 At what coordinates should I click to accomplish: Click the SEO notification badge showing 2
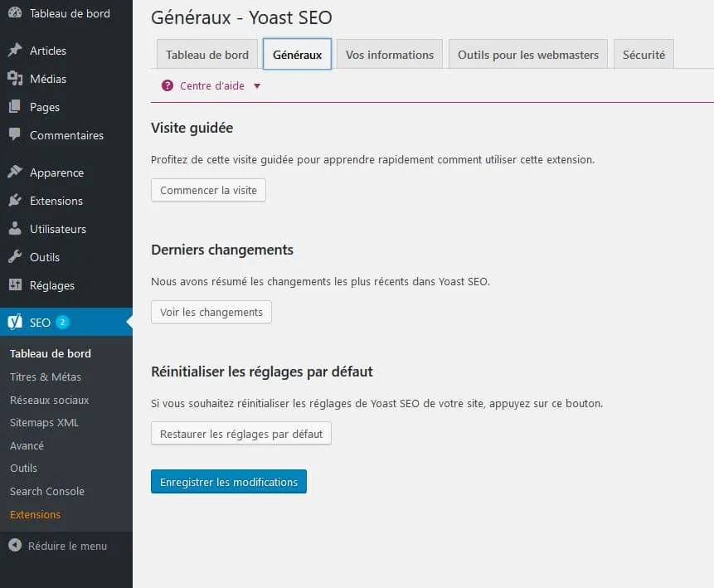click(x=62, y=322)
